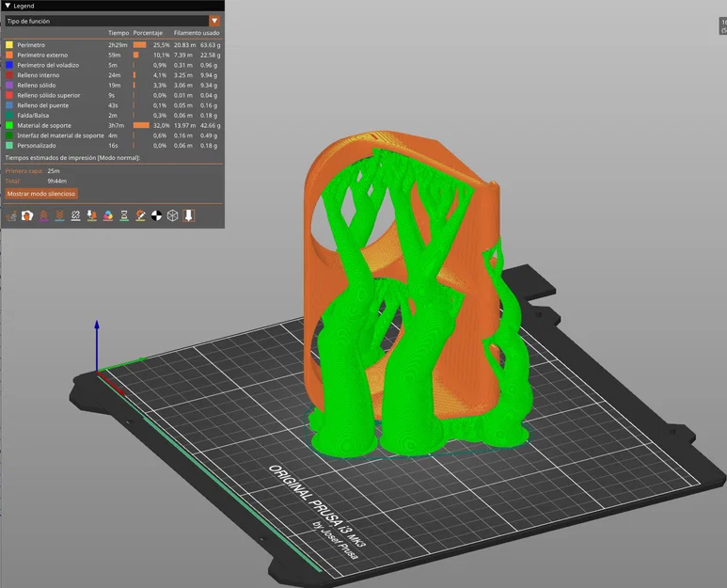Toggle Personalizado visibility

[x=113, y=146]
